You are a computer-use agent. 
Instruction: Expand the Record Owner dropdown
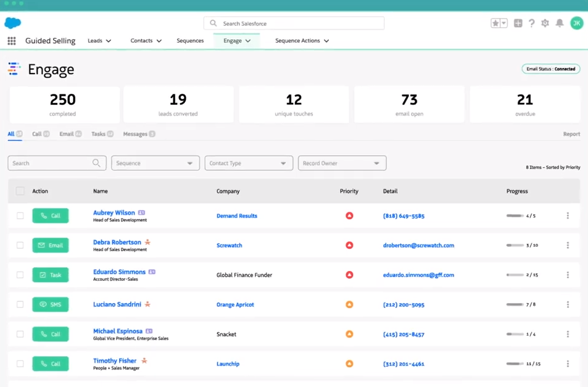tap(342, 164)
